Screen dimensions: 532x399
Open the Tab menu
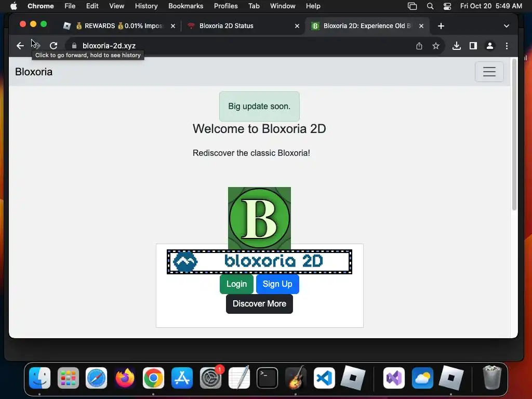(x=254, y=6)
